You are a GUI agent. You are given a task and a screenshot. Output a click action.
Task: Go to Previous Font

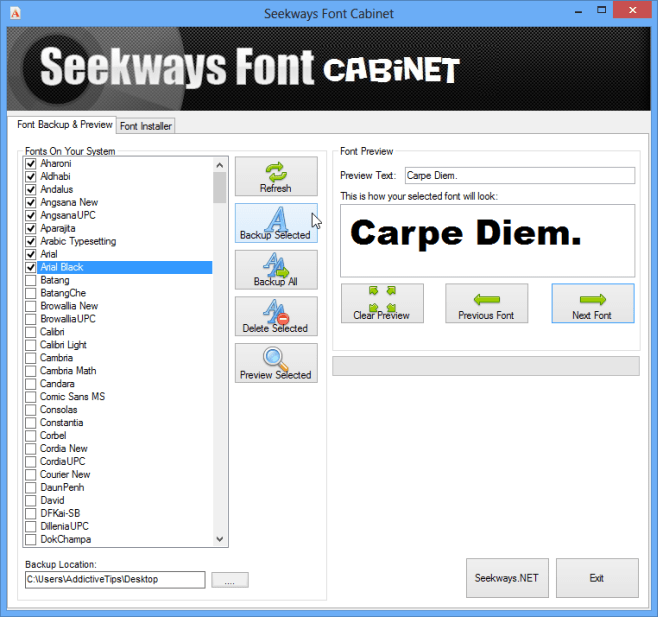(x=486, y=303)
